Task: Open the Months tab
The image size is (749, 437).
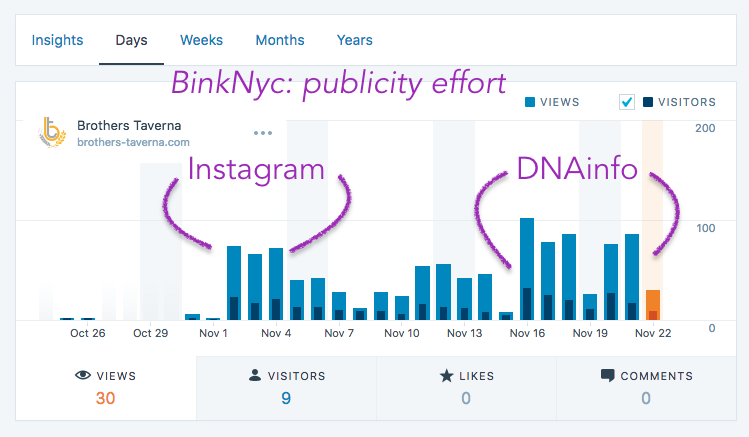Action: pos(280,41)
